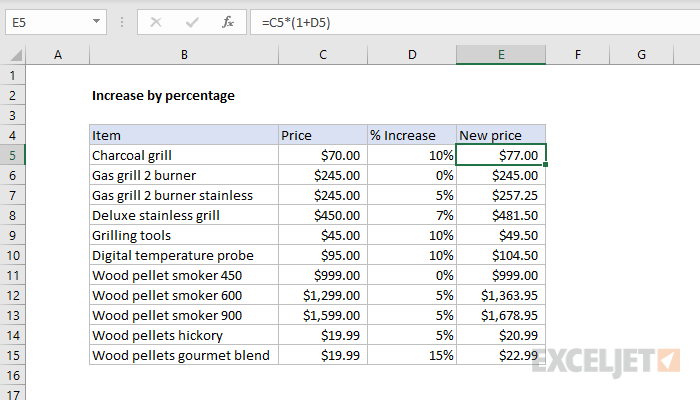Select the New price header cell

[x=501, y=135]
